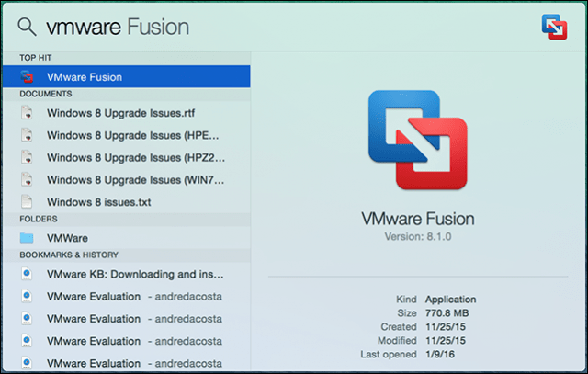
Task: Open the VMWare folder result
Action: 127,238
